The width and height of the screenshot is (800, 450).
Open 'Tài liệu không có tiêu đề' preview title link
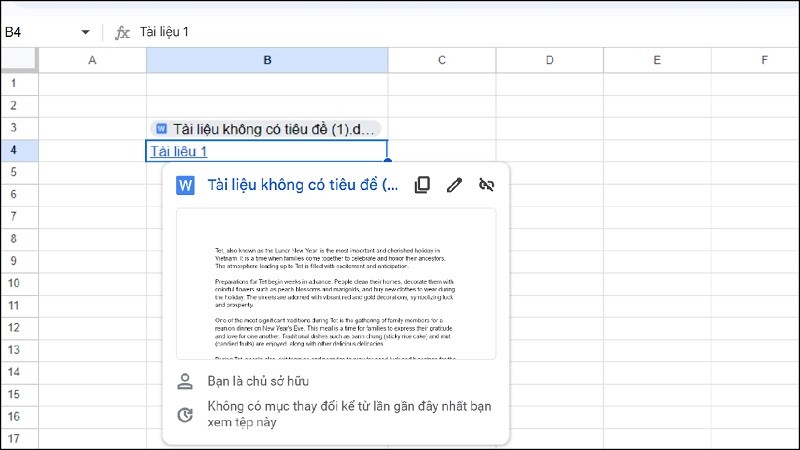point(303,185)
